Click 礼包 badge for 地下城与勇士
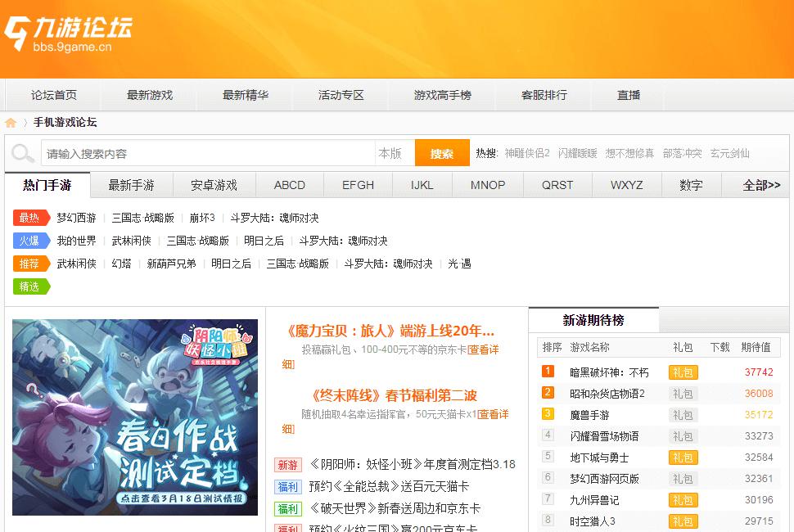 683,458
